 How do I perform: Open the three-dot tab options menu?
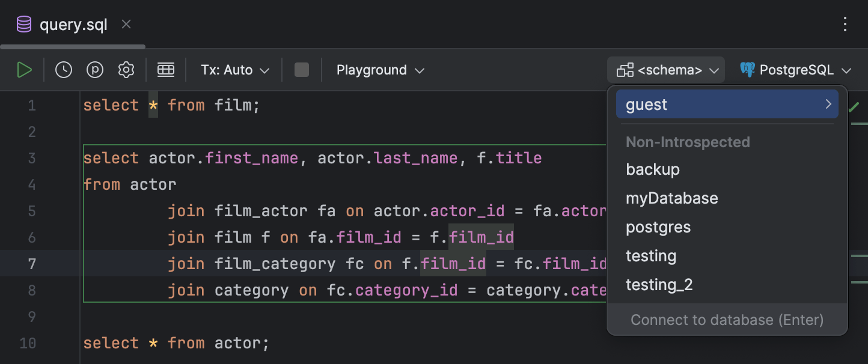[845, 25]
